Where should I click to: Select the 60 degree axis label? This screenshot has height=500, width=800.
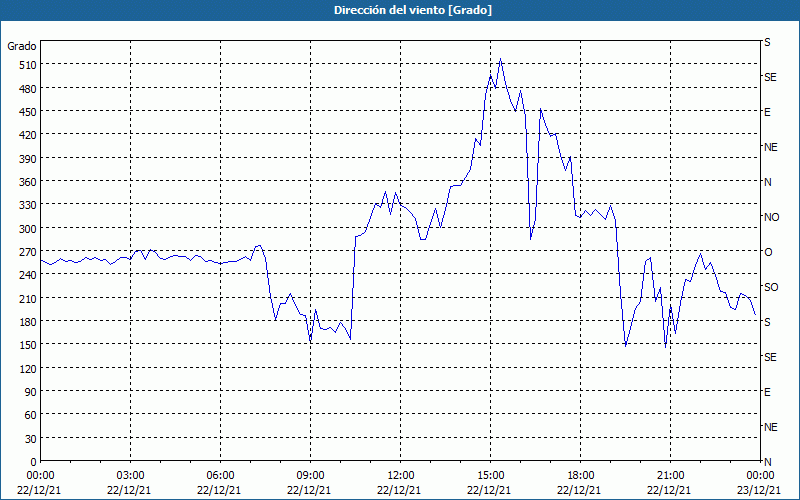pyautogui.click(x=30, y=415)
